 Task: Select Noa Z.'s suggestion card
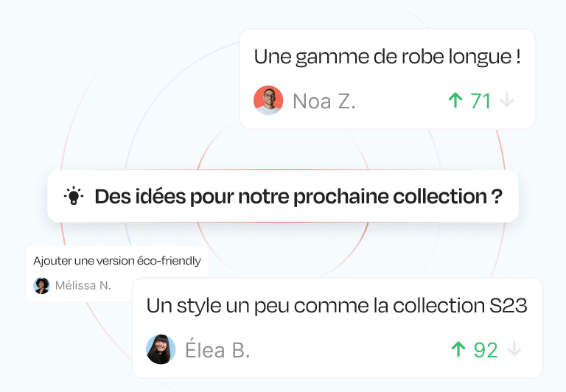coord(387,79)
